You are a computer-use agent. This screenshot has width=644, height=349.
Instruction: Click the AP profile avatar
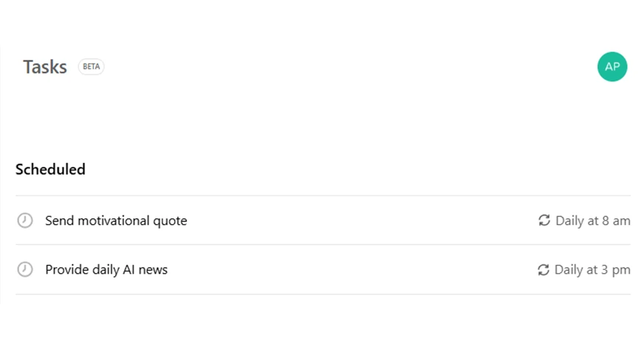[612, 66]
